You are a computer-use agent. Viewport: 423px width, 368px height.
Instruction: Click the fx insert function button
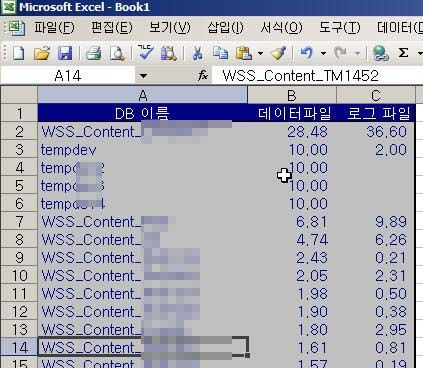pos(203,75)
